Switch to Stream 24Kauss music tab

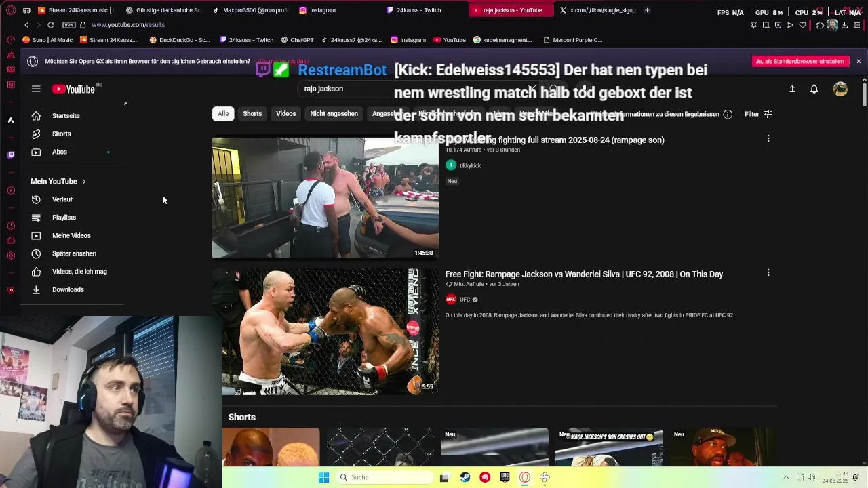pos(75,10)
